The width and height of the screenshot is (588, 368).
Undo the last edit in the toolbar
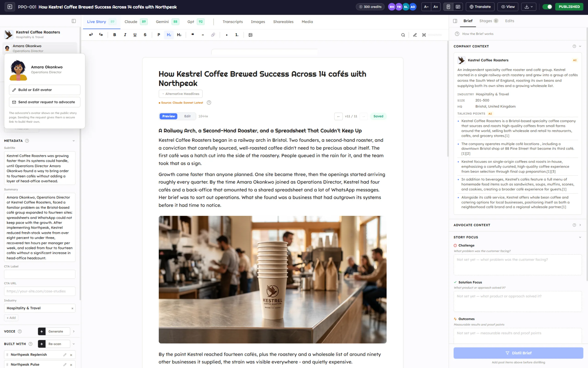(x=91, y=35)
